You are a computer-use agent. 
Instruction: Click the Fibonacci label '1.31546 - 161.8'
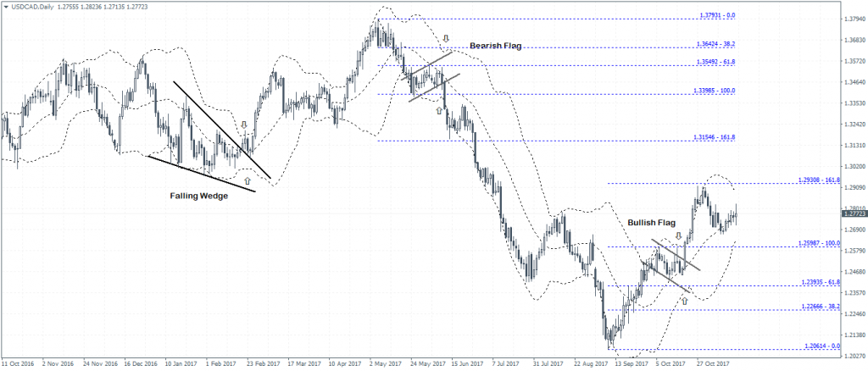click(713, 136)
